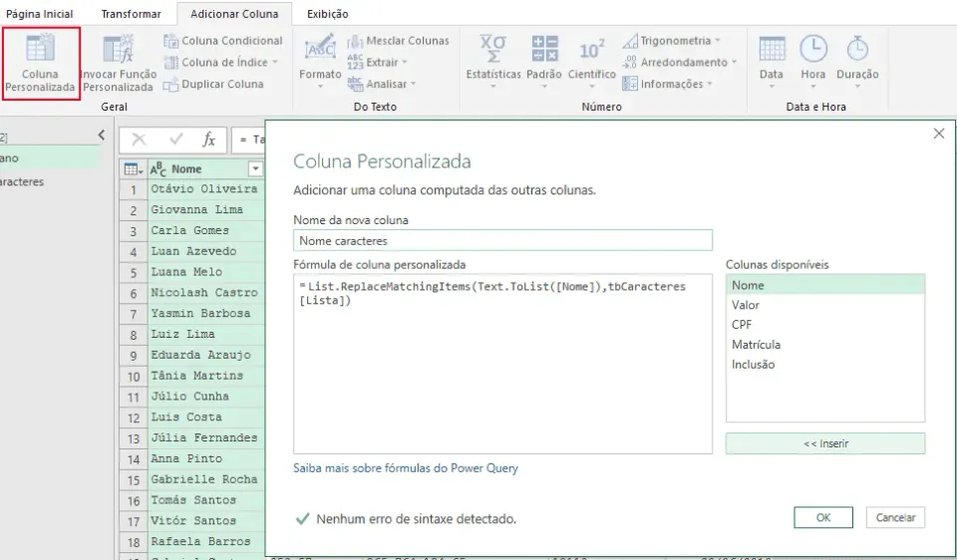Open the Nome column filter dropdown
Image resolution: width=957 pixels, height=560 pixels.
pyautogui.click(x=256, y=169)
